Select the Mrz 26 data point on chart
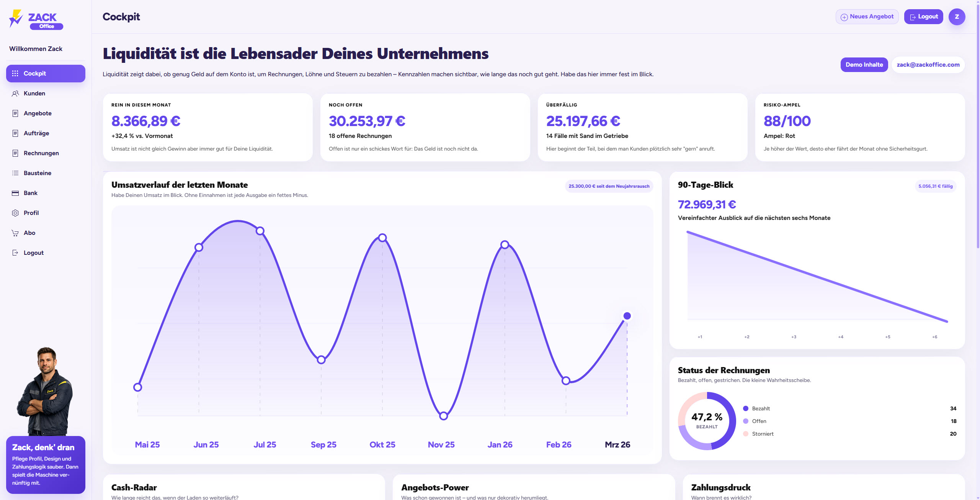 pos(627,316)
